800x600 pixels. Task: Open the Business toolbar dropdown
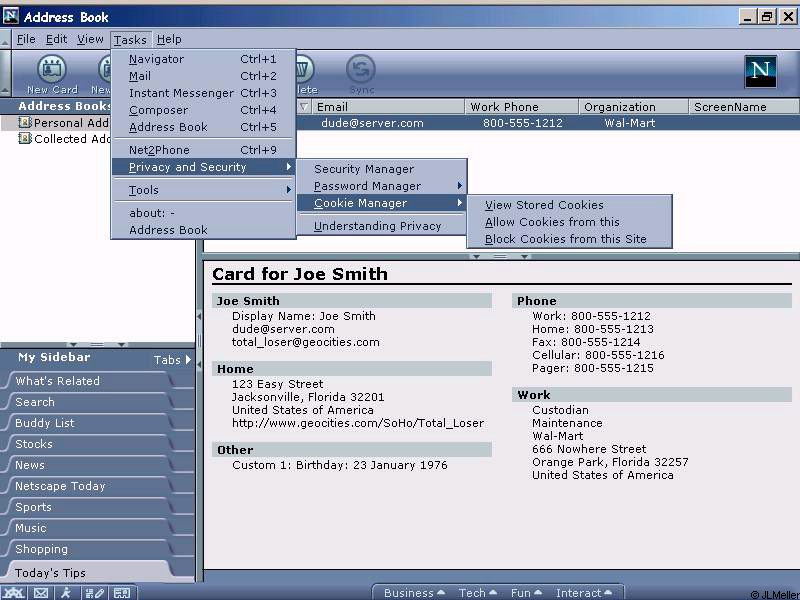tap(414, 593)
